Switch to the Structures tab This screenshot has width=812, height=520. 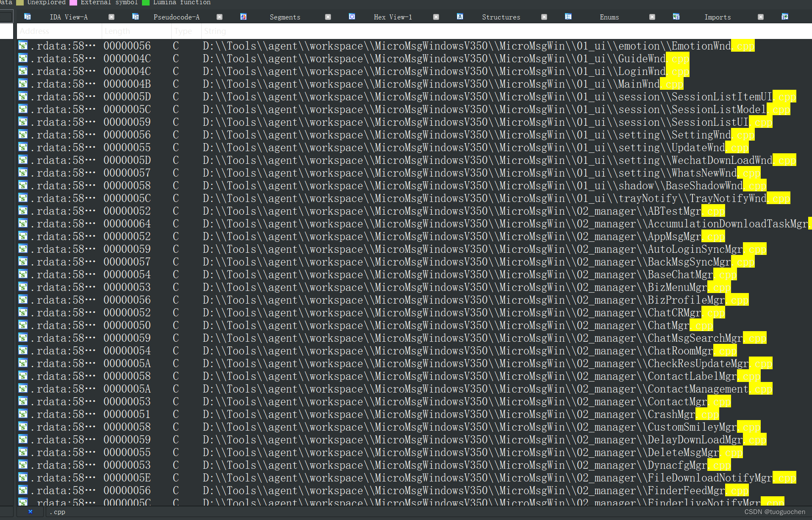(501, 17)
